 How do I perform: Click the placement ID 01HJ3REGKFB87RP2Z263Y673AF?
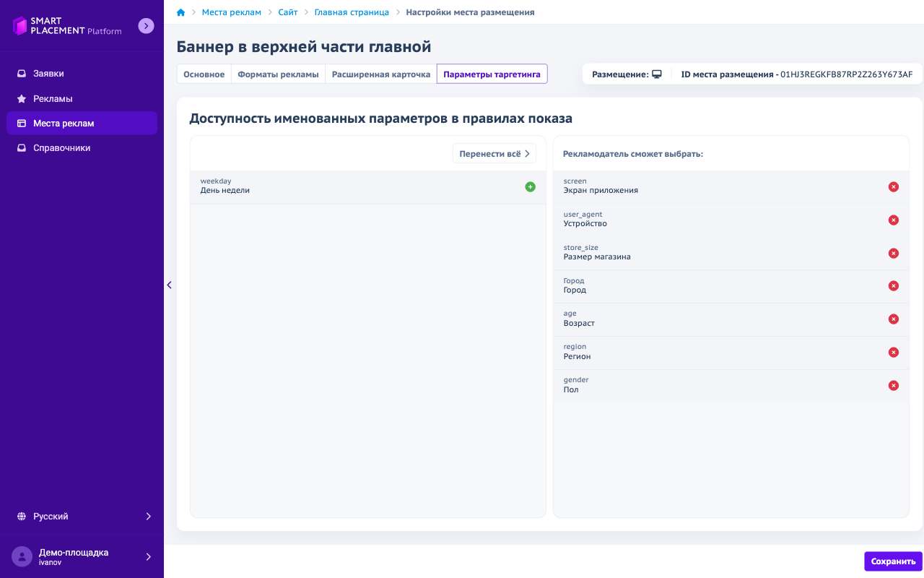[846, 74]
